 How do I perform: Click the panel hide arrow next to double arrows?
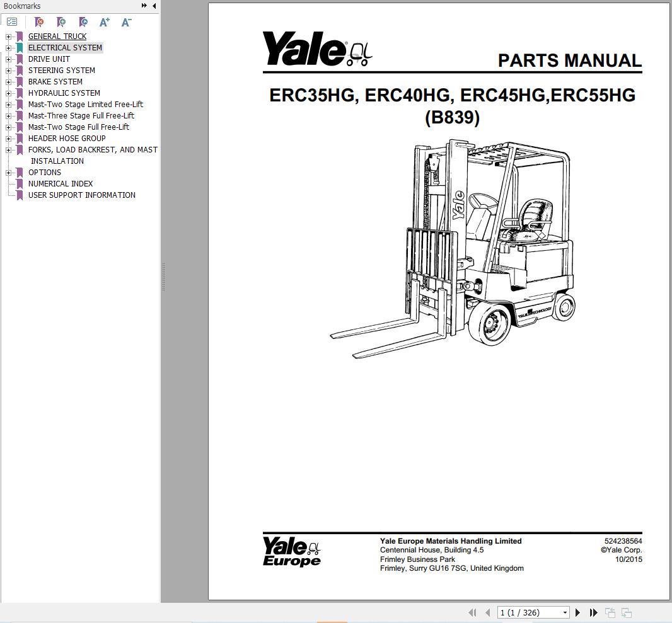[x=153, y=6]
